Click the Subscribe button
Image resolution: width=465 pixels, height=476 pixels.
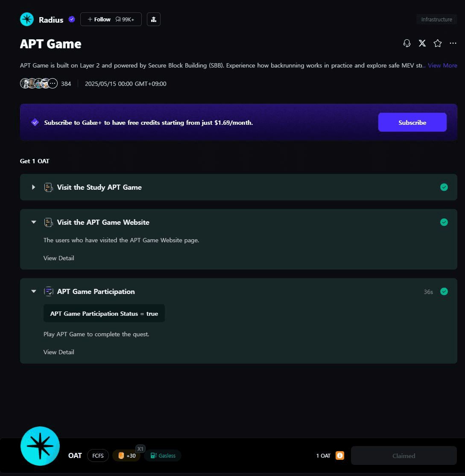pyautogui.click(x=412, y=122)
